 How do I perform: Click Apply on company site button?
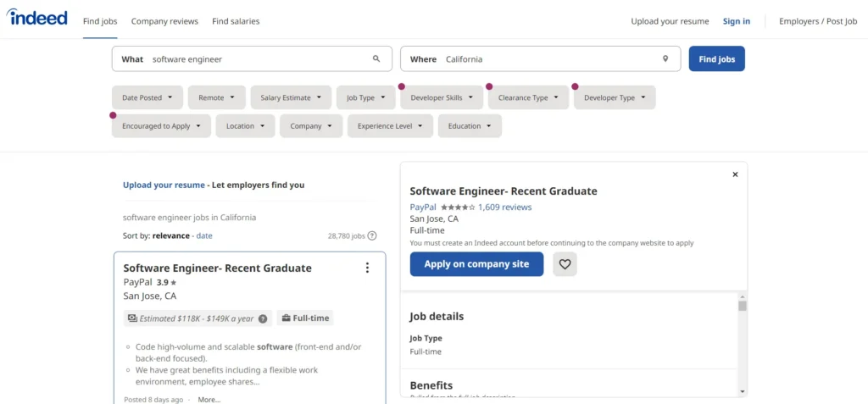476,264
